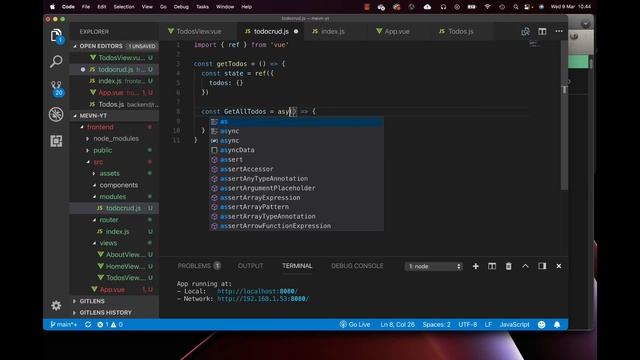Open the 192.168.1.53:8080 network link

[263, 299]
